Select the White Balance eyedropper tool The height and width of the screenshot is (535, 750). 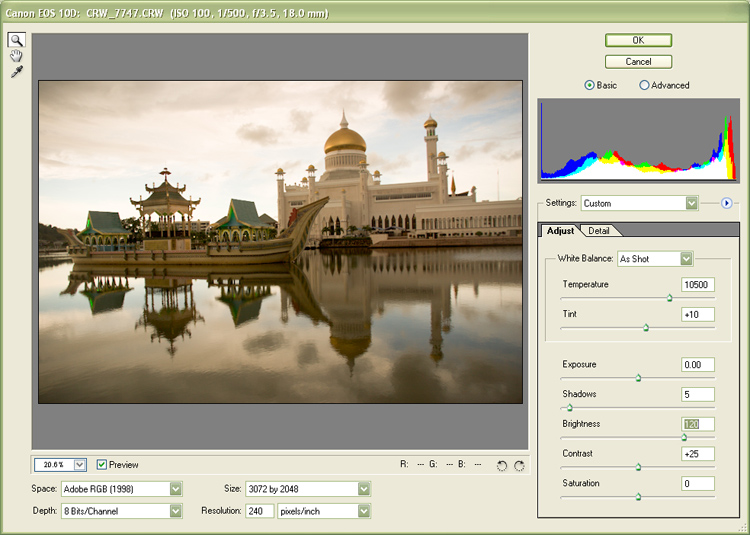pos(17,72)
